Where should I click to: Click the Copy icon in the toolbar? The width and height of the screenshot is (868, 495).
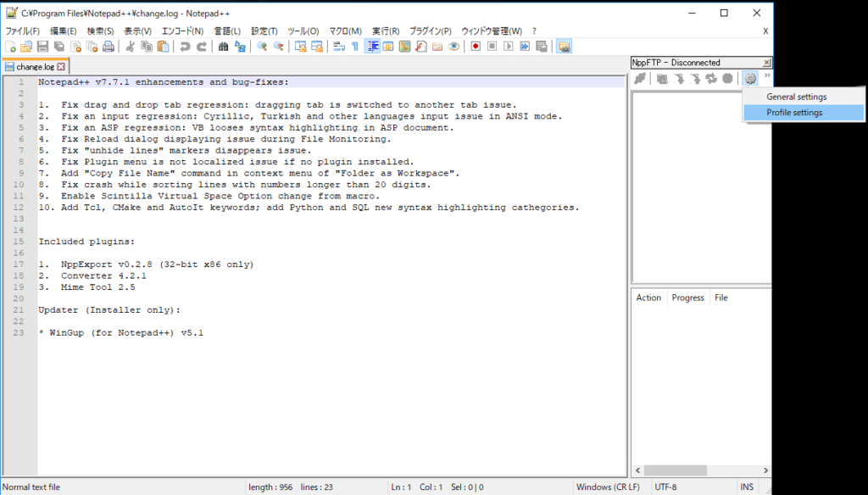click(147, 47)
